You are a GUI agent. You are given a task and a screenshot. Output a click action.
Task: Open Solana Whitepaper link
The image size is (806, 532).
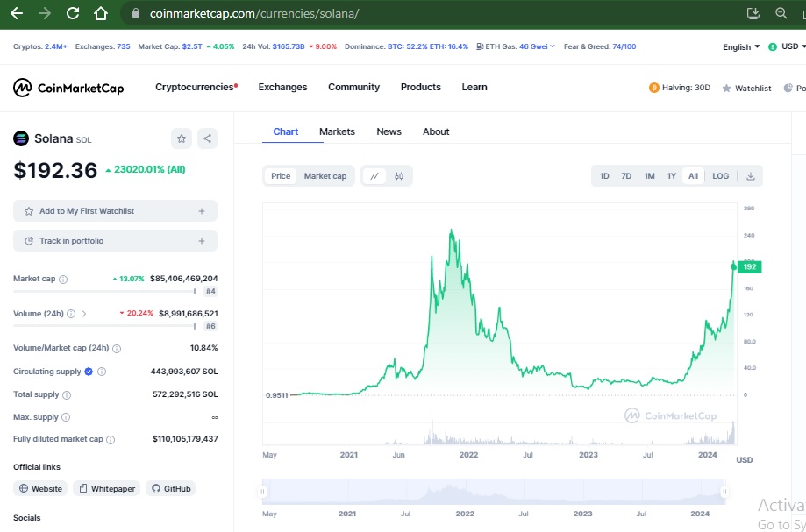pyautogui.click(x=107, y=489)
